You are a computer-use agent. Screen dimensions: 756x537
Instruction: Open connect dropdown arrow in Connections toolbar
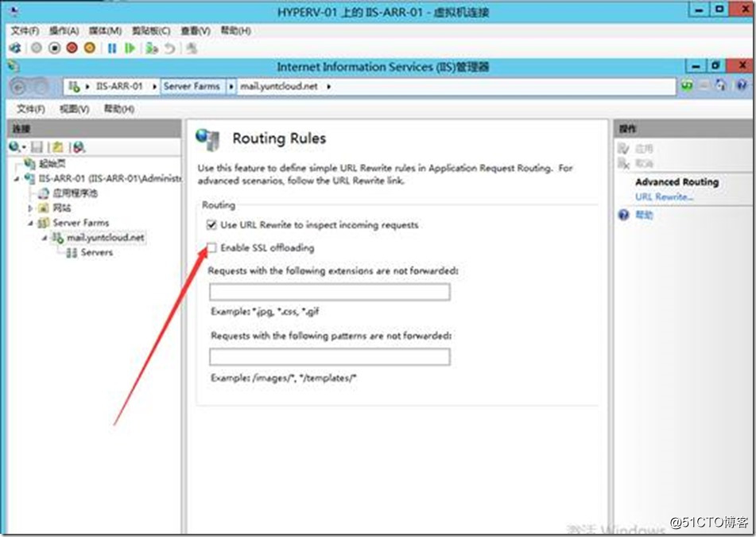[x=24, y=147]
